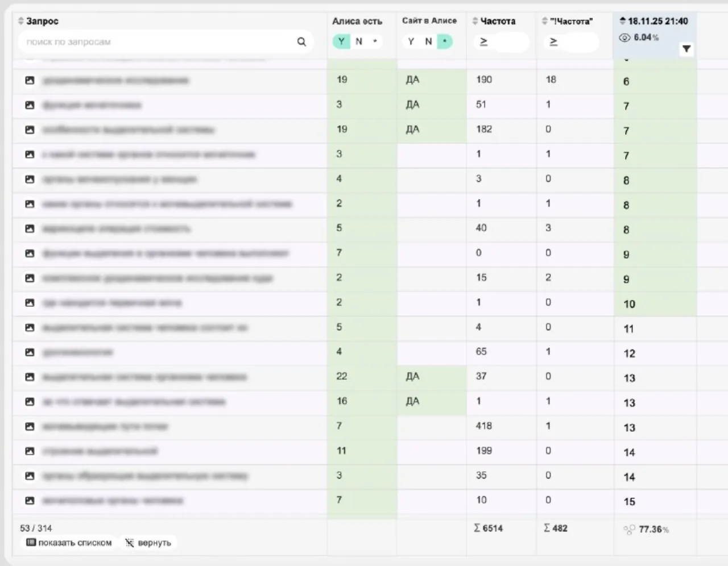This screenshot has height=566, width=728.
Task: Click the 'вернуть' button
Action: 148,543
